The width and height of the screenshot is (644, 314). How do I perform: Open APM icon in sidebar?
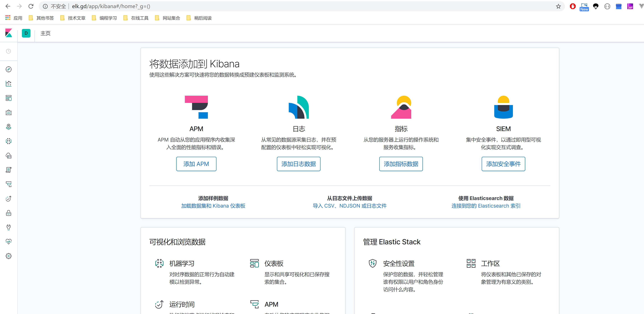point(8,184)
